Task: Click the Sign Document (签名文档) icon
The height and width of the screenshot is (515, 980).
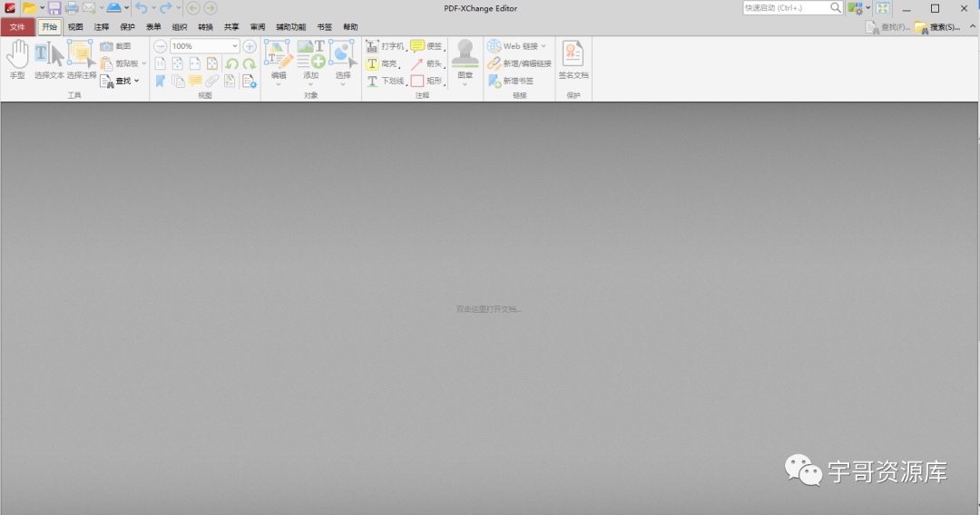Action: click(x=573, y=59)
